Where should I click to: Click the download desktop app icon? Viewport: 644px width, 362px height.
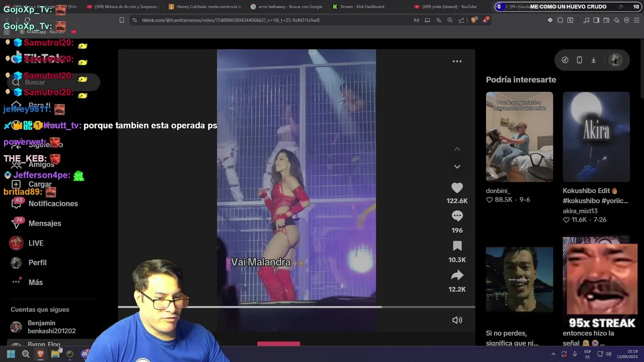tap(593, 60)
